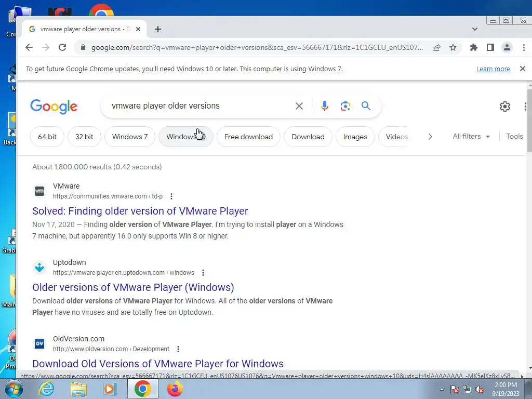Open the network tray icon
The height and width of the screenshot is (399, 532).
(x=467, y=390)
